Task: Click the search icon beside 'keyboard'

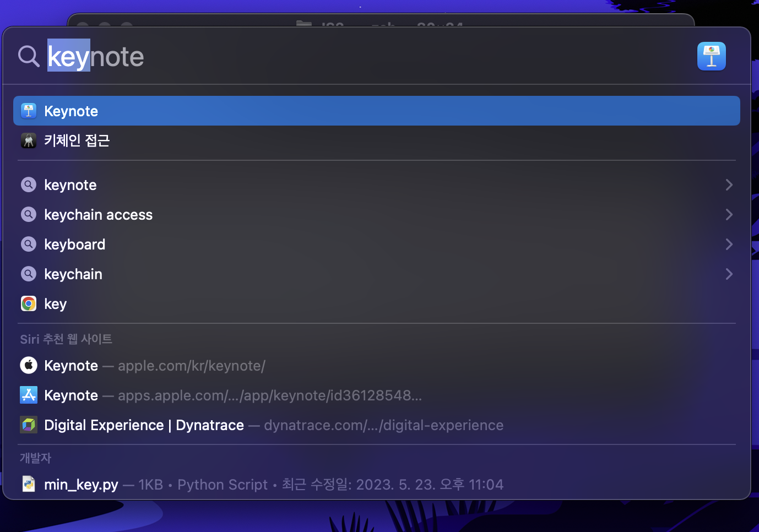Action: coord(29,244)
